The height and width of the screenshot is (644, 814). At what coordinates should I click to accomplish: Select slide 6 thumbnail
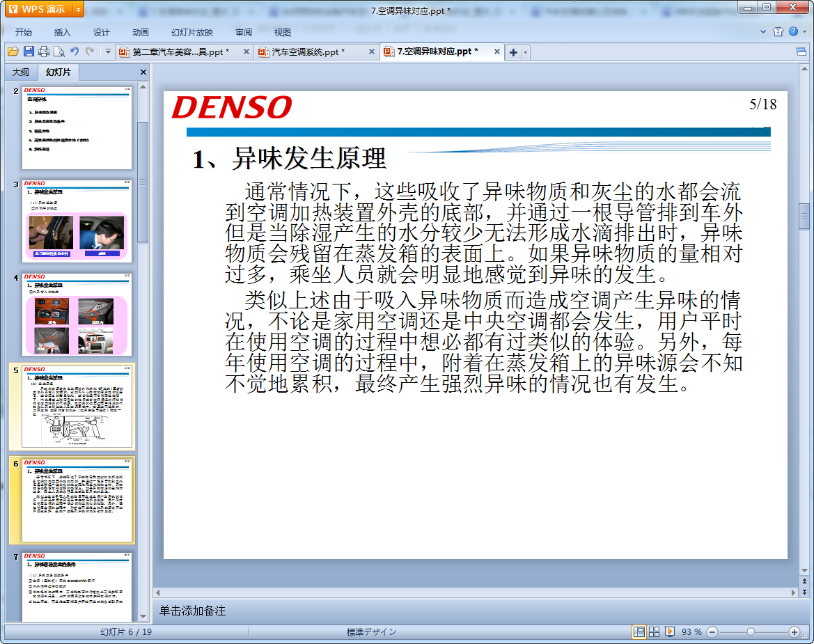(77, 501)
